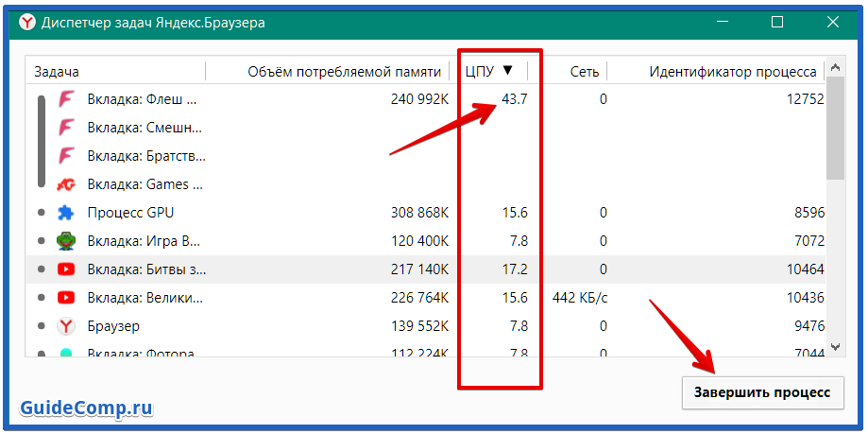Select the Процесс GPU row
The height and width of the screenshot is (434, 868).
pos(426,213)
